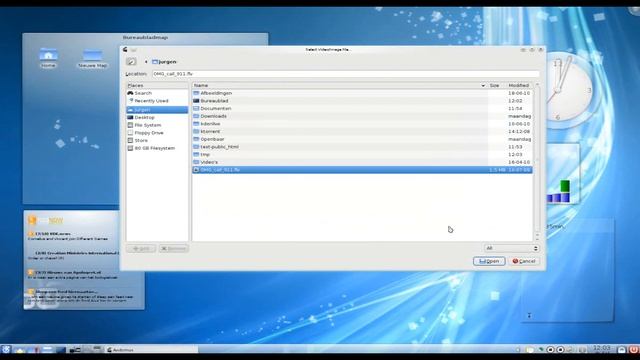The image size is (640, 360).
Task: Click the File System drive icon
Action: pos(130,125)
